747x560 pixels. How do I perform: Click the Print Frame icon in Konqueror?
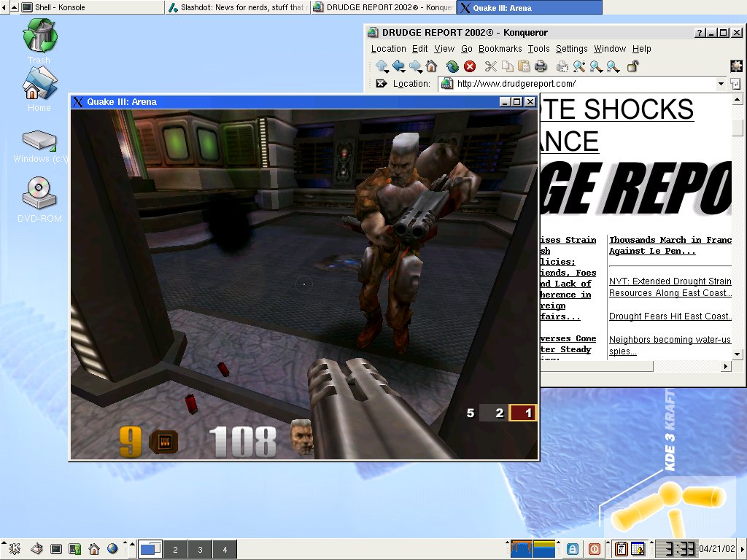pos(562,66)
